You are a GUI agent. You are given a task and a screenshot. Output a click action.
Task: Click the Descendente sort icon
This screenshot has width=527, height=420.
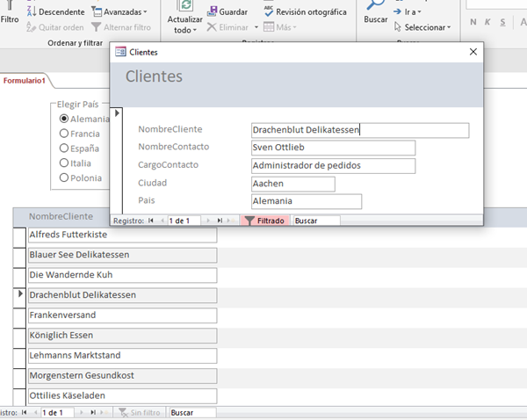pos(33,12)
